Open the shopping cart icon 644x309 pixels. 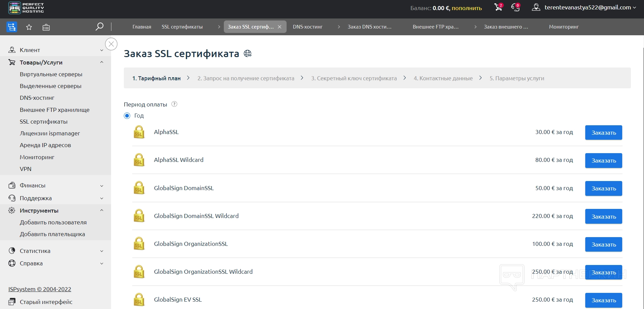click(498, 7)
